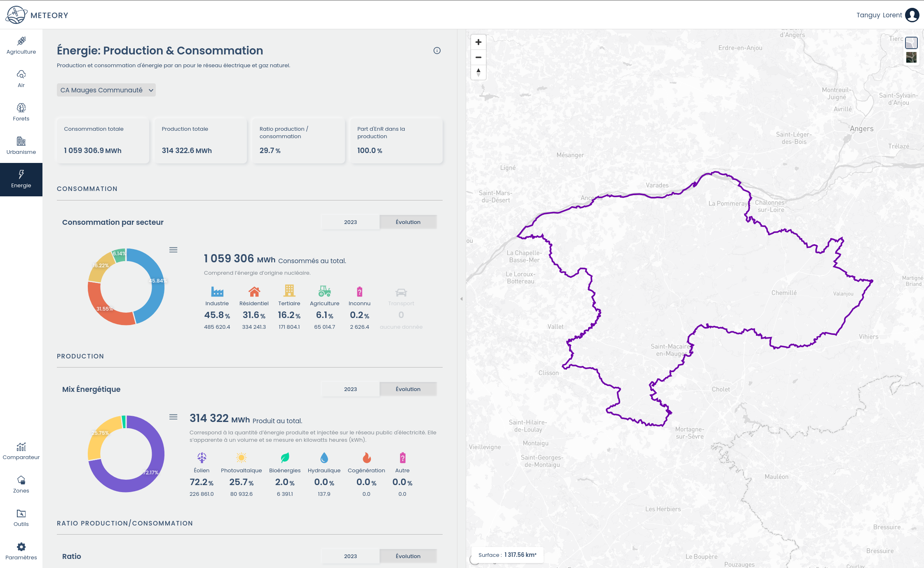This screenshot has height=568, width=924.
Task: Select 2023 view for Ratio chart
Action: point(350,556)
